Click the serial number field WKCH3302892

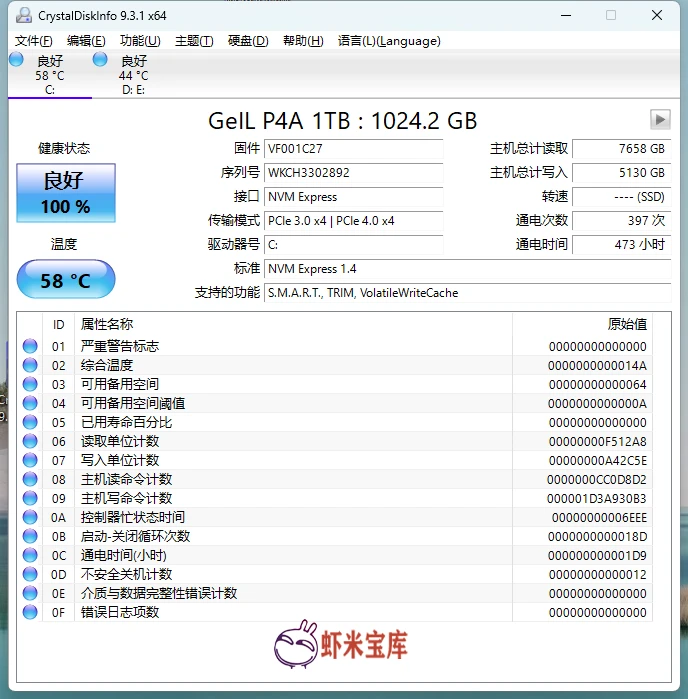[x=354, y=173]
